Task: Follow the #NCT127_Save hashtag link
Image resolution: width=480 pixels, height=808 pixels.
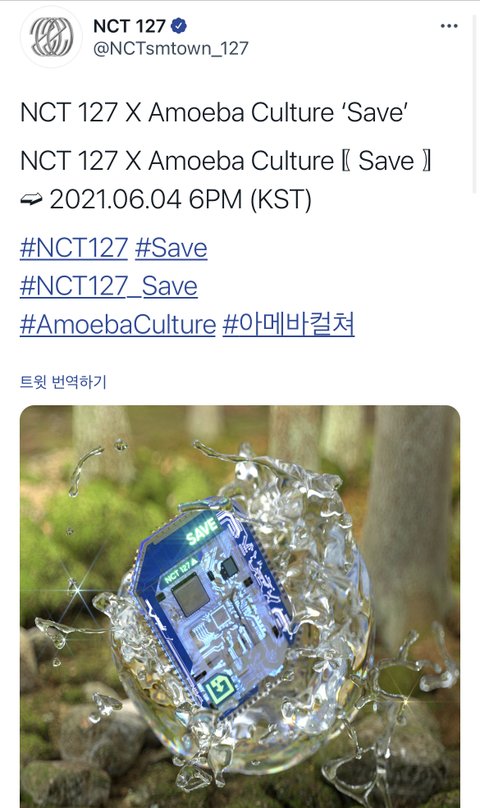Action: tap(109, 286)
